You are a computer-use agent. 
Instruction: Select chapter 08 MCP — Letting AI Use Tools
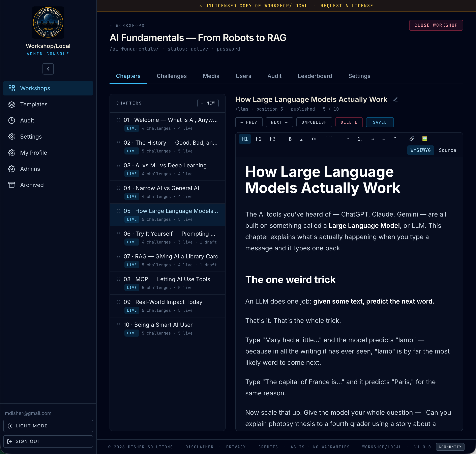click(x=167, y=283)
